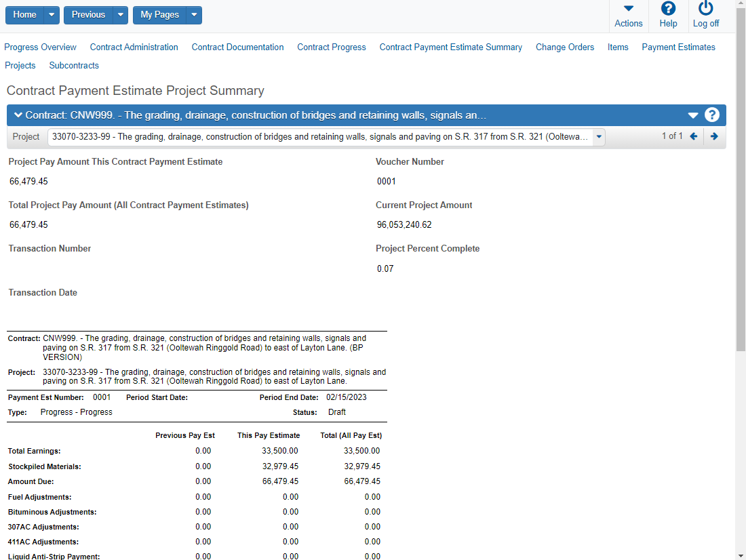
Task: Click the Previous Pay Est column header
Action: tap(185, 435)
